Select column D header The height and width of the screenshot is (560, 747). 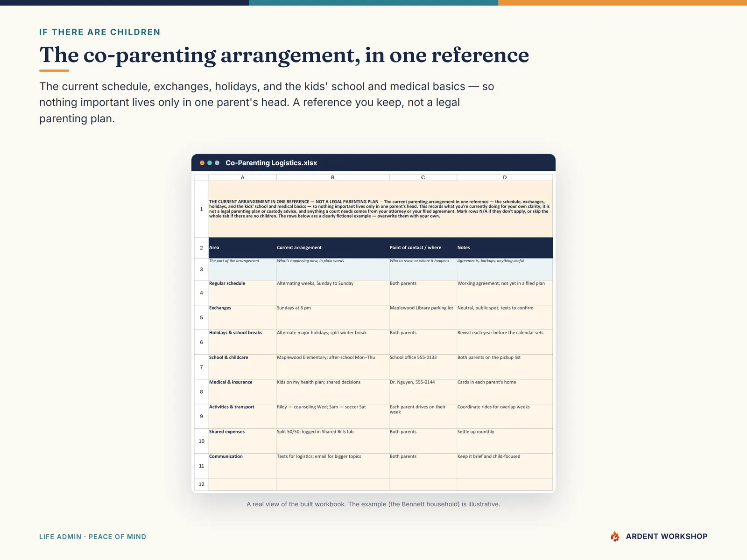click(505, 177)
